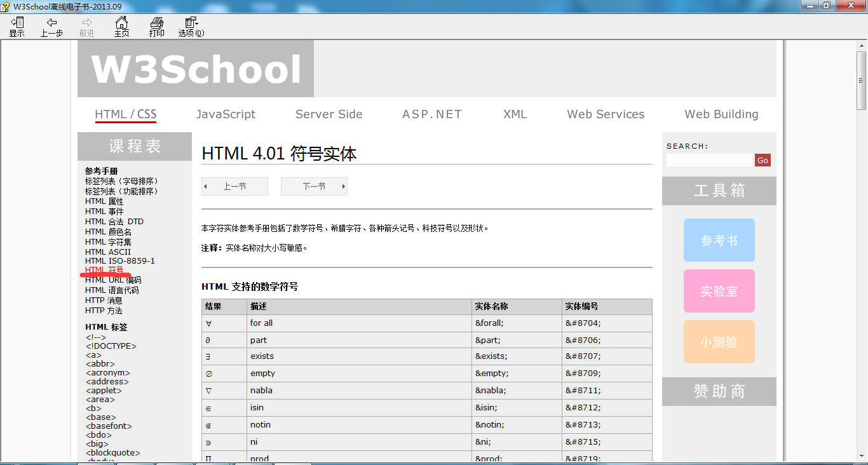Open the <basefont> tag link
The width and height of the screenshot is (868, 465).
109,426
